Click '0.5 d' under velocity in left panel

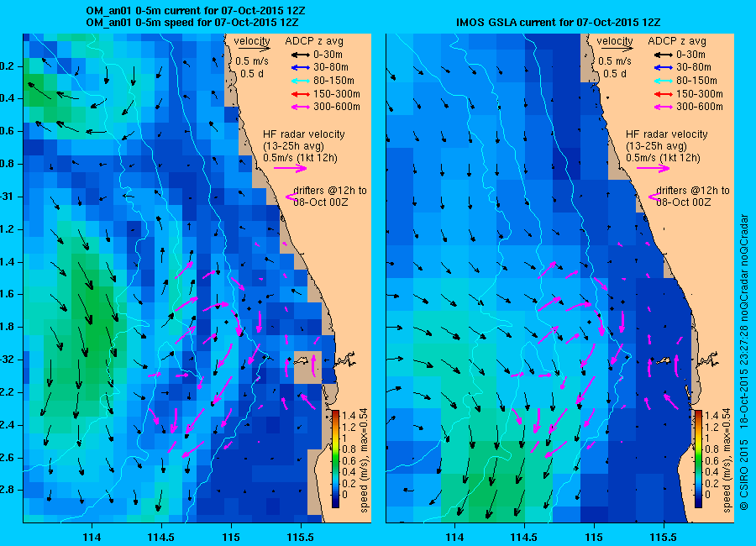(x=252, y=74)
